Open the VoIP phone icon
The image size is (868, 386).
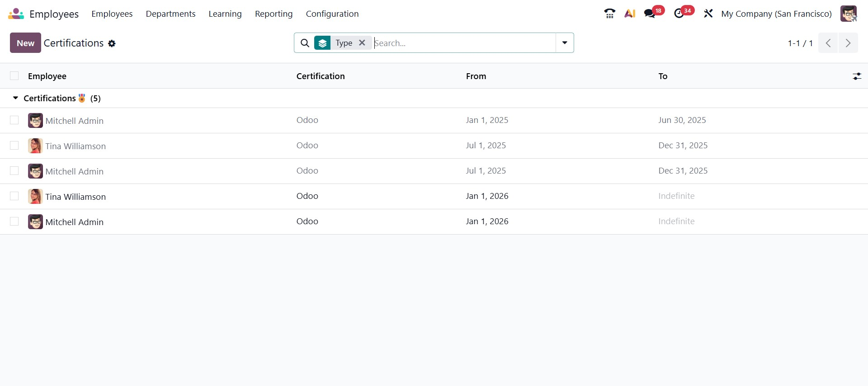(x=609, y=14)
